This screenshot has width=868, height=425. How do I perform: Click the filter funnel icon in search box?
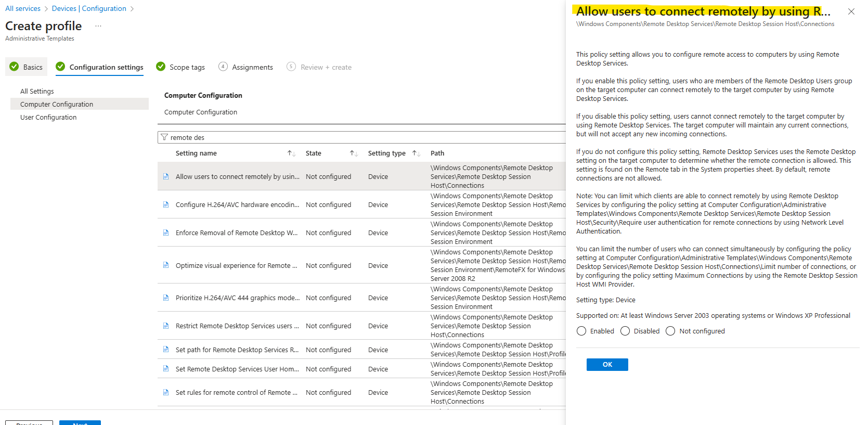click(x=164, y=137)
